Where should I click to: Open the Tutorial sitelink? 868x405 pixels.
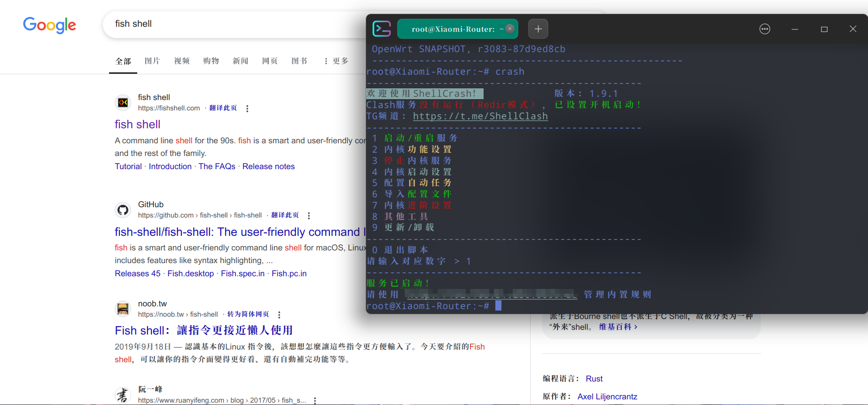tap(128, 166)
